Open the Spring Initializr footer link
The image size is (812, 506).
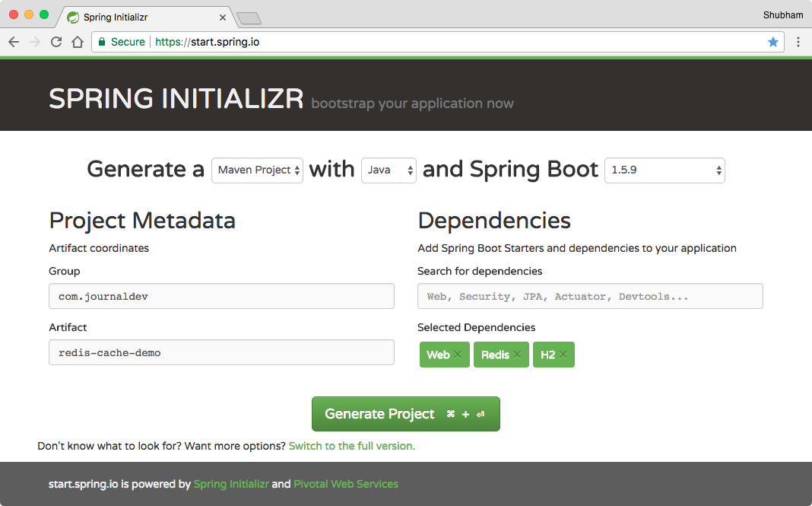231,484
